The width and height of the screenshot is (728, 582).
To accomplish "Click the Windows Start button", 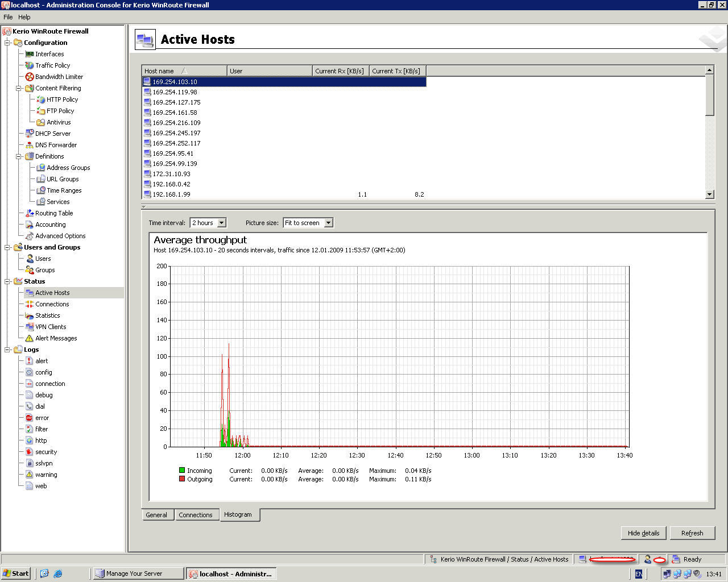I will pyautogui.click(x=16, y=573).
